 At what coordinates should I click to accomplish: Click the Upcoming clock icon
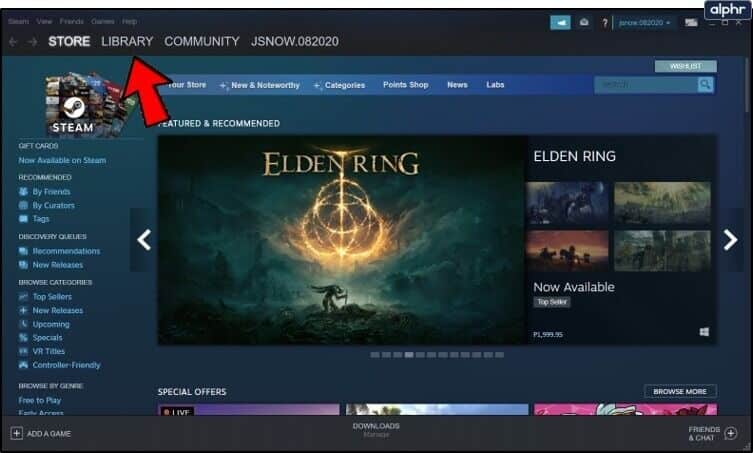tap(23, 324)
